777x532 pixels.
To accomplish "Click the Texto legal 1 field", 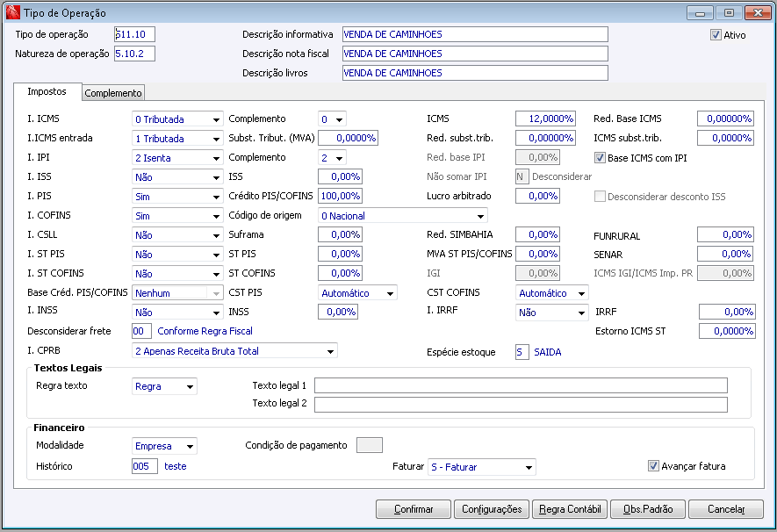I will (x=521, y=385).
